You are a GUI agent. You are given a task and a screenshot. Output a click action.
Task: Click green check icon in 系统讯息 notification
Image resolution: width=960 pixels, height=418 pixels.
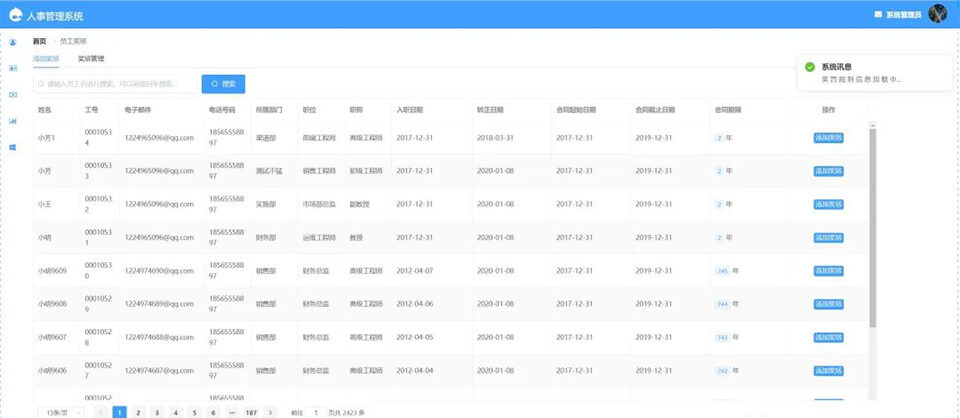click(810, 67)
